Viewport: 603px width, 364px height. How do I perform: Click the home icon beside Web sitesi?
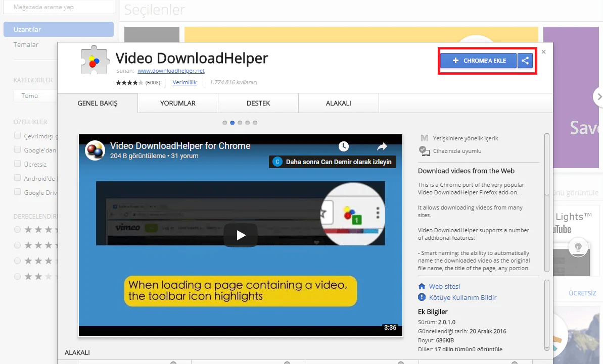[422, 286]
